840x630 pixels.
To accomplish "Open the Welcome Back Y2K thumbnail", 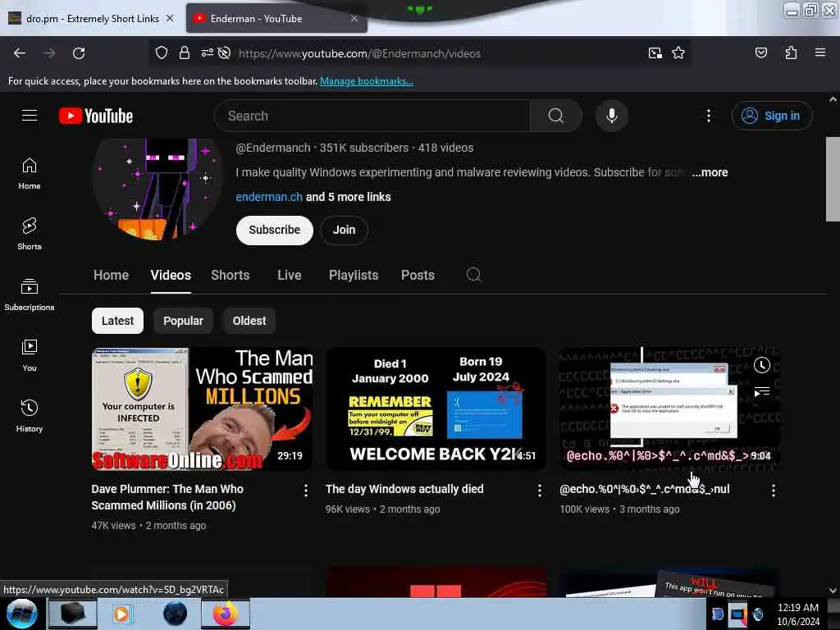I will pos(436,409).
